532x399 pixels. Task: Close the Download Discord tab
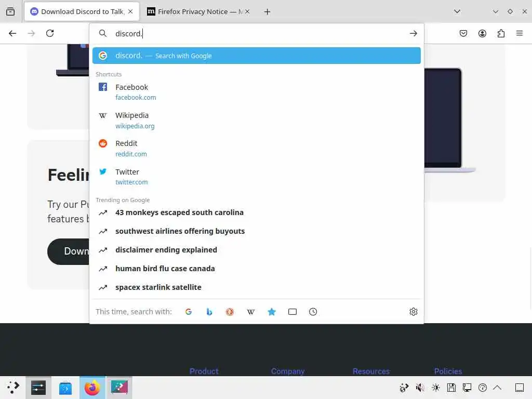point(130,11)
